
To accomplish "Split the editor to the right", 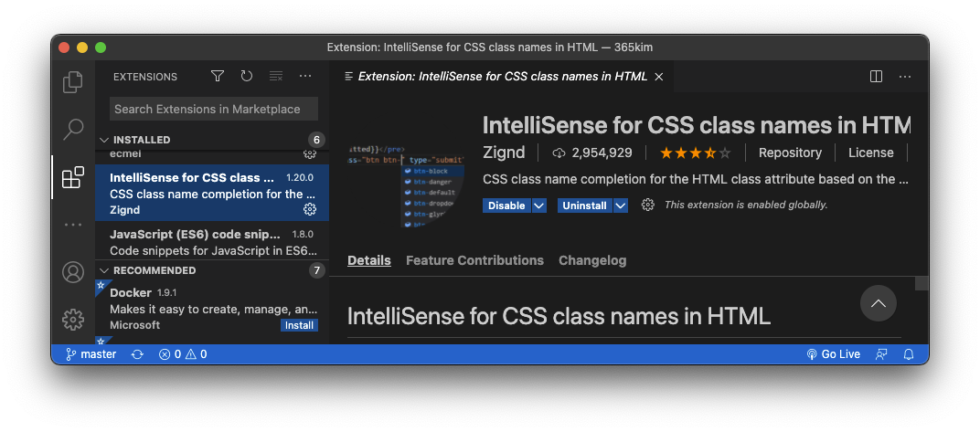I will 877,76.
